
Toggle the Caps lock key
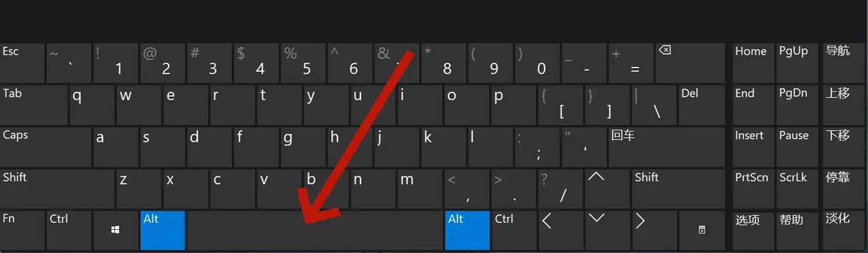coord(46,147)
